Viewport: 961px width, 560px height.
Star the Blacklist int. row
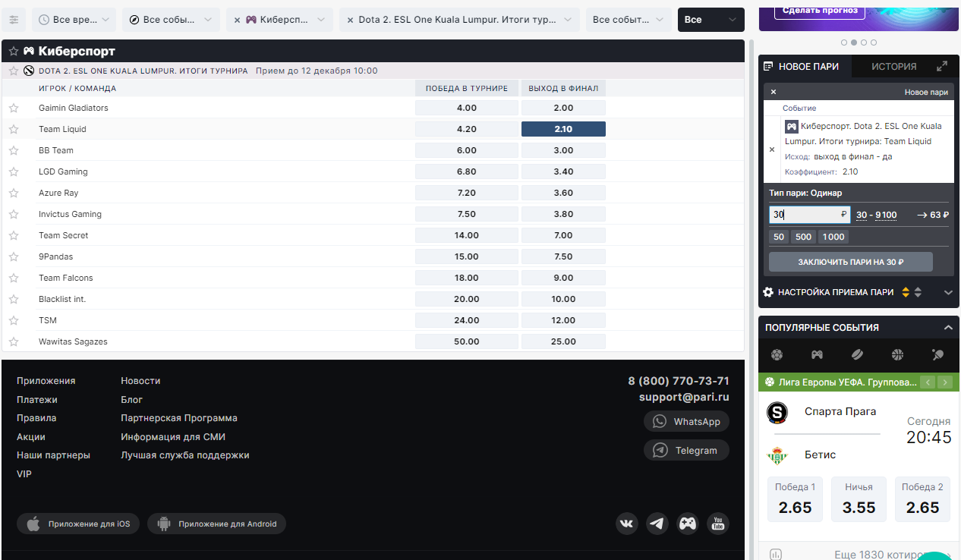[x=14, y=299]
